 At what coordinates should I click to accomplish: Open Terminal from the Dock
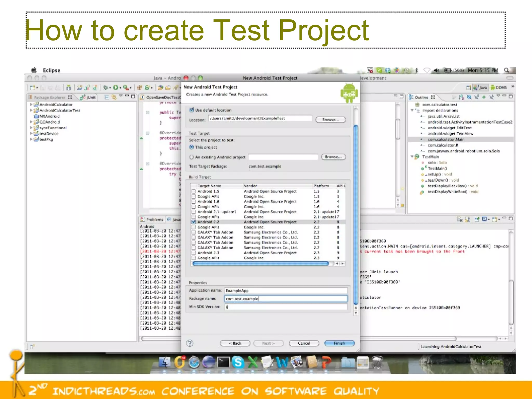223,362
